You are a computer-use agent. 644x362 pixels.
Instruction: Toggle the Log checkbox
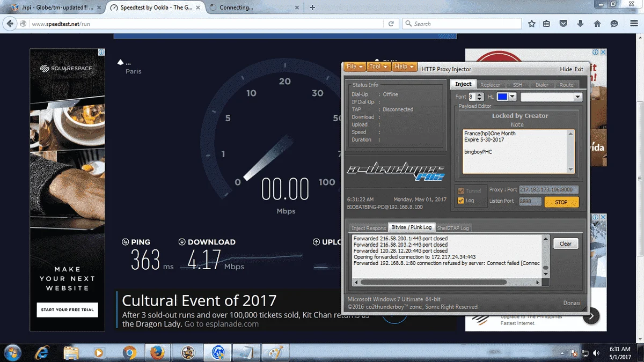click(x=460, y=201)
